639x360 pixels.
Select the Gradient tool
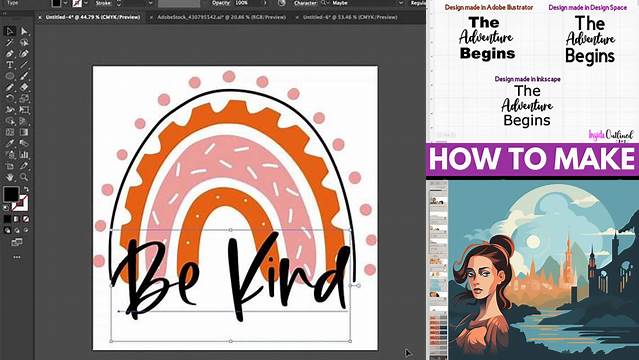(24, 132)
